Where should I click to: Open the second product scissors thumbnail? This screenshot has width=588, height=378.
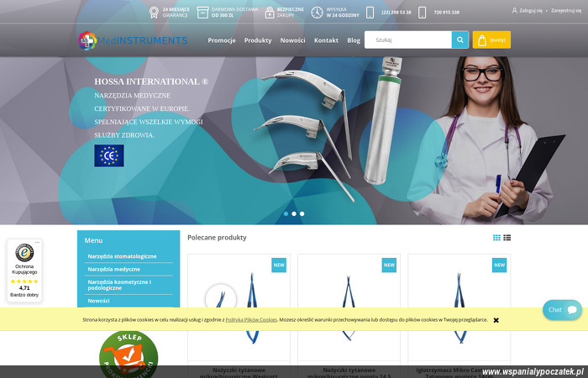click(x=349, y=307)
